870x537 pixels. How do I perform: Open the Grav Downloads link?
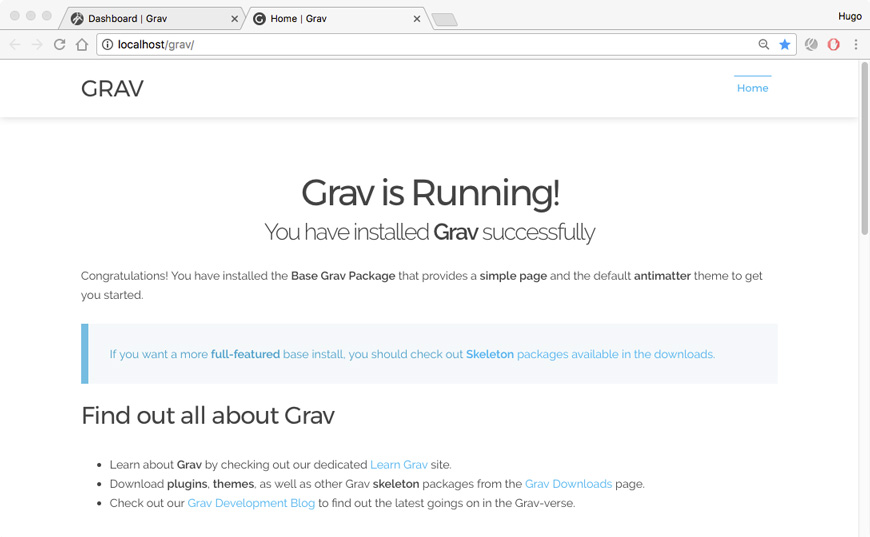click(568, 484)
